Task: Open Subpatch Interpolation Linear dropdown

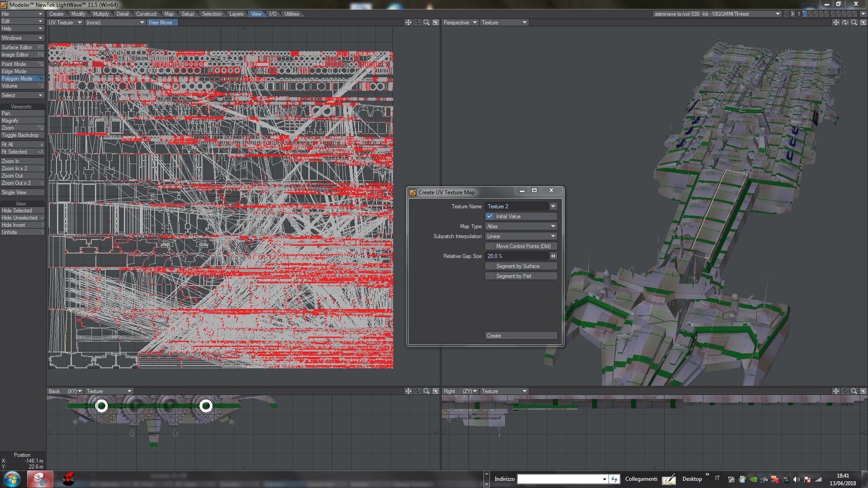Action: (521, 236)
